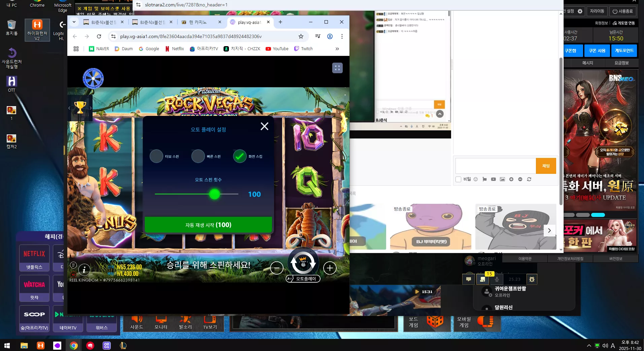
Task: Open Chrome media controls icon
Action: coord(318,36)
